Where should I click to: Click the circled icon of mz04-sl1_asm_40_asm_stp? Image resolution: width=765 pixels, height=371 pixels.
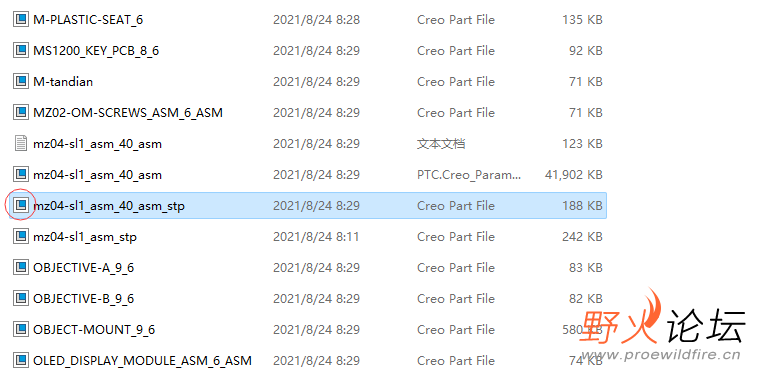tap(20, 206)
